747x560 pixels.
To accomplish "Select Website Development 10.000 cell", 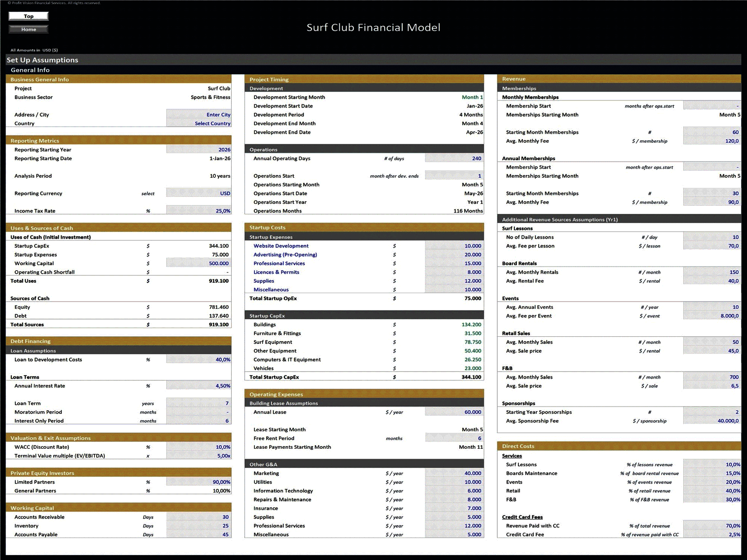I will (x=454, y=246).
